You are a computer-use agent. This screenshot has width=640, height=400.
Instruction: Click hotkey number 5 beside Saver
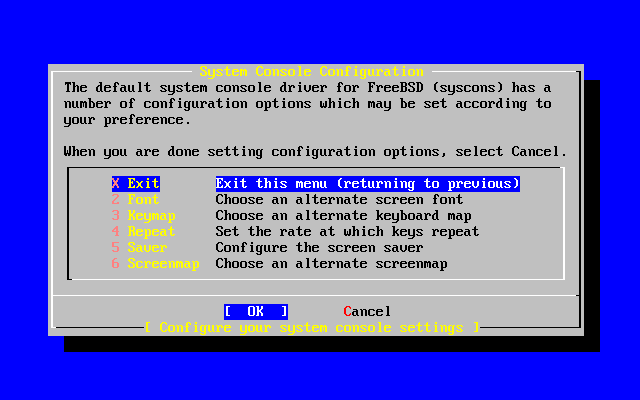116,247
